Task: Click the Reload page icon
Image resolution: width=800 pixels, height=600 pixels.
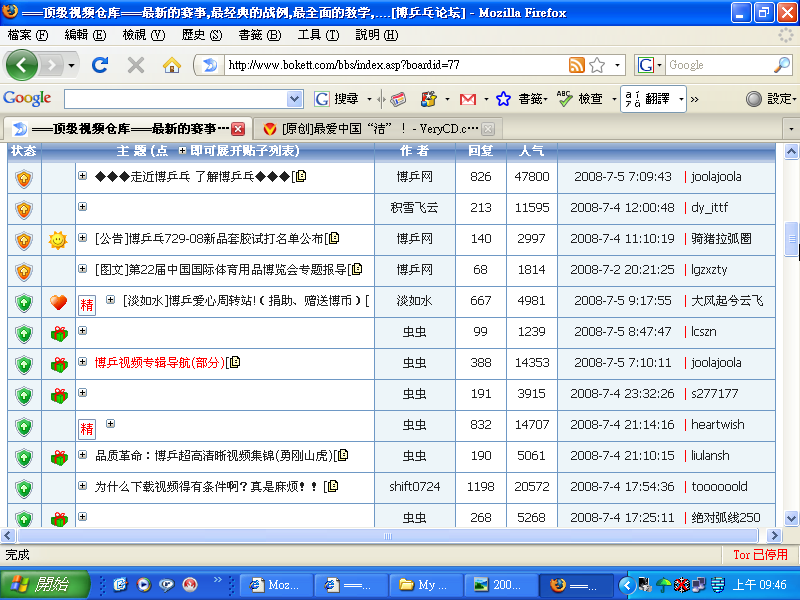Action: [99, 65]
